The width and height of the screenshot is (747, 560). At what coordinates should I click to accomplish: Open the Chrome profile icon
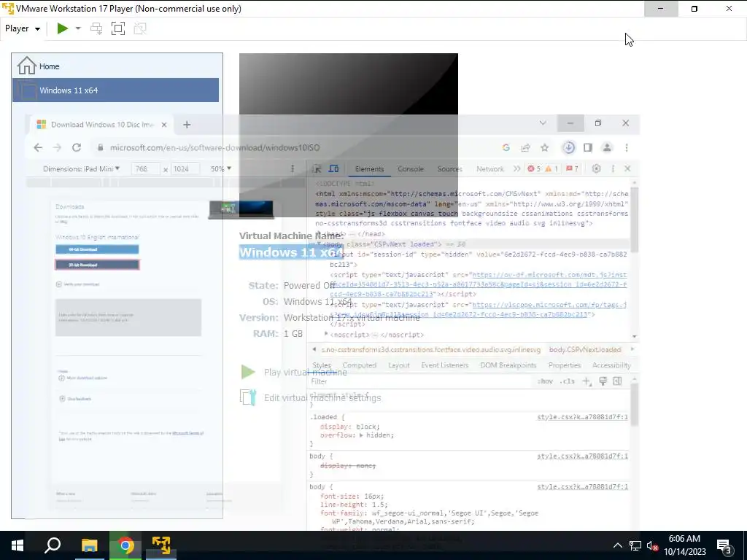pos(607,147)
